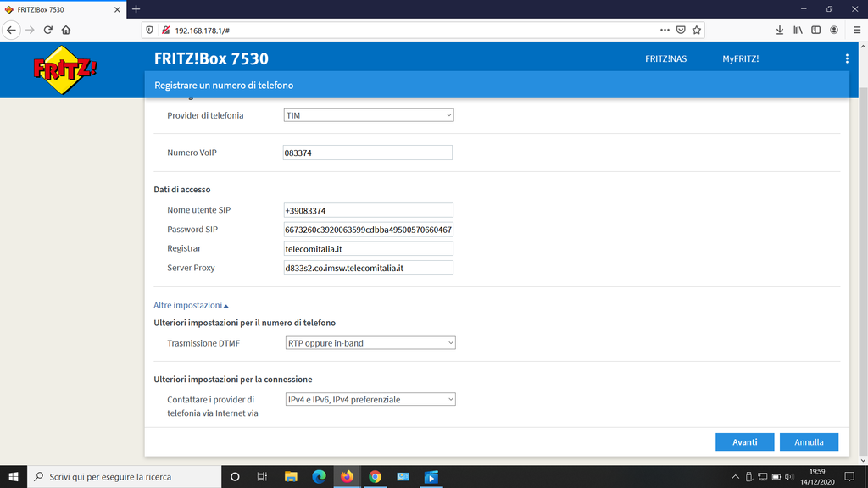Click the FRITZ!Box 7530 title
Image resolution: width=868 pixels, height=488 pixels.
tap(211, 58)
